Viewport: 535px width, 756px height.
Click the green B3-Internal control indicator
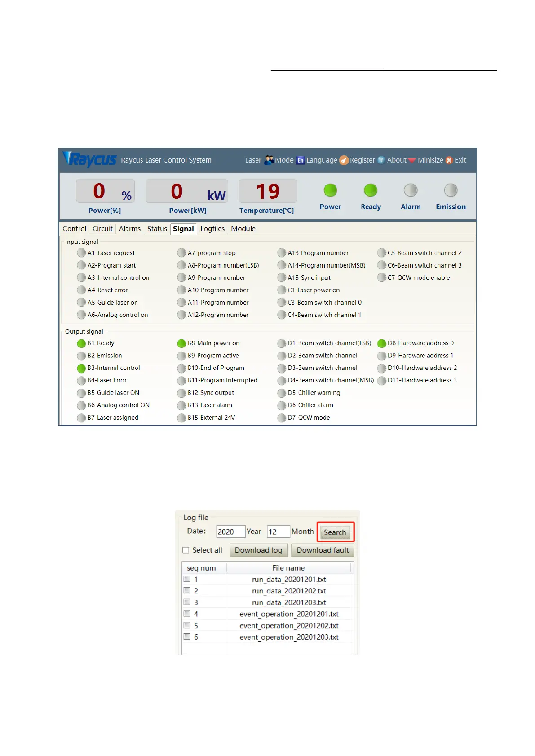(x=81, y=368)
